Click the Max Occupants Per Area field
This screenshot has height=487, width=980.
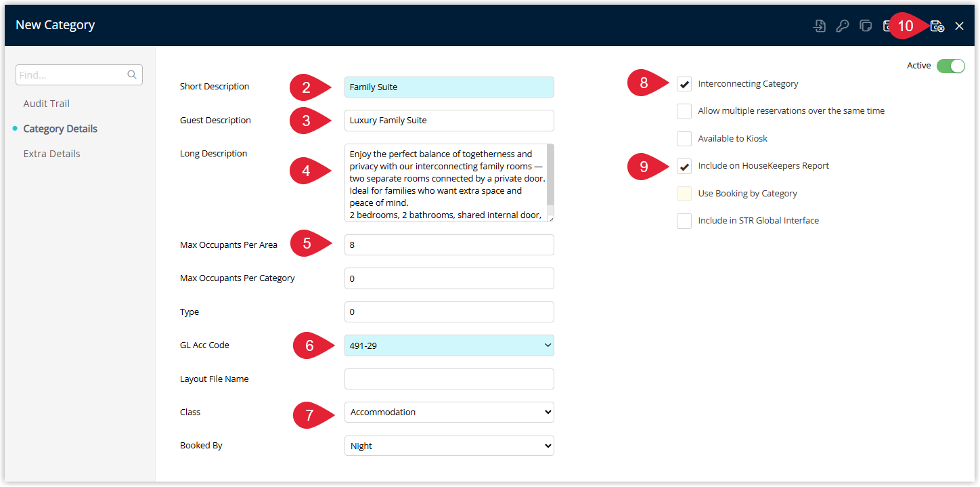coord(449,245)
